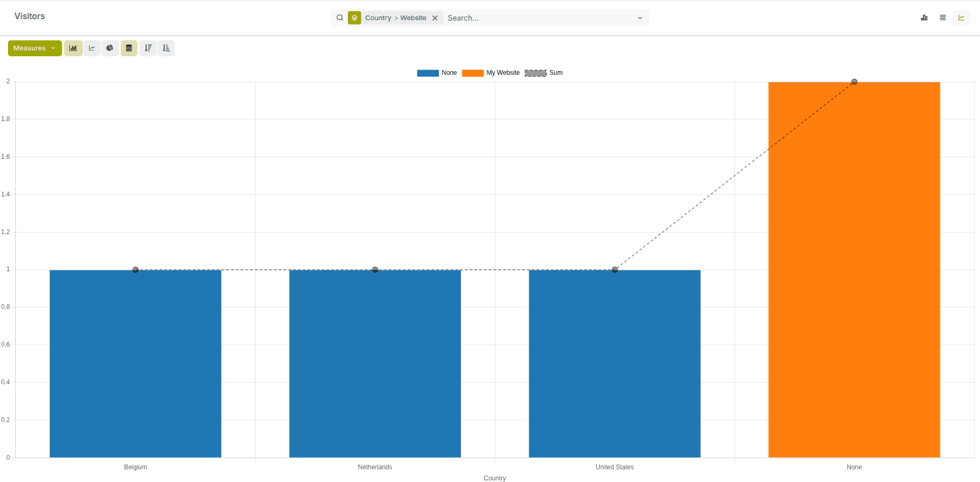Open the Measures dropdown
Screen dimensions: 980x482
pyautogui.click(x=34, y=48)
